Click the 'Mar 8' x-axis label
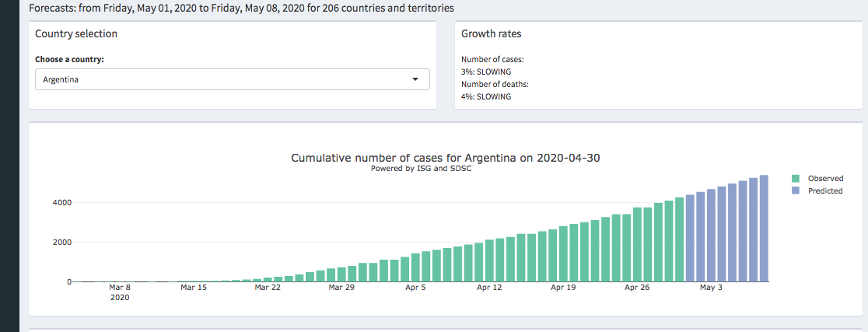Viewport: 868px width, 332px height. point(120,288)
